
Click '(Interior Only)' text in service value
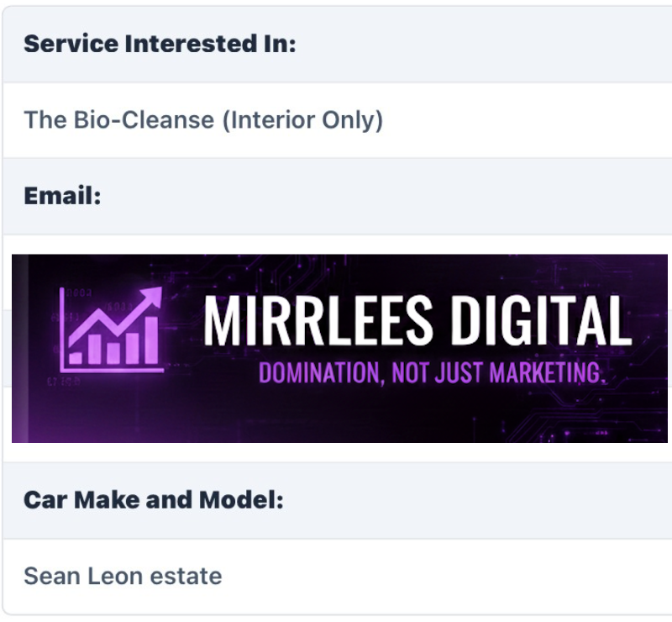(x=302, y=120)
